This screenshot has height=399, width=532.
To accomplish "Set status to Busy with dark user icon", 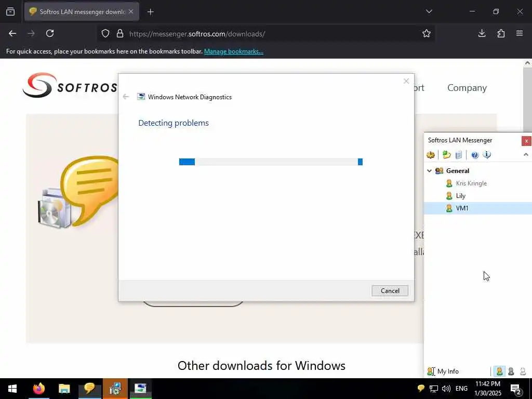I will coord(511,371).
